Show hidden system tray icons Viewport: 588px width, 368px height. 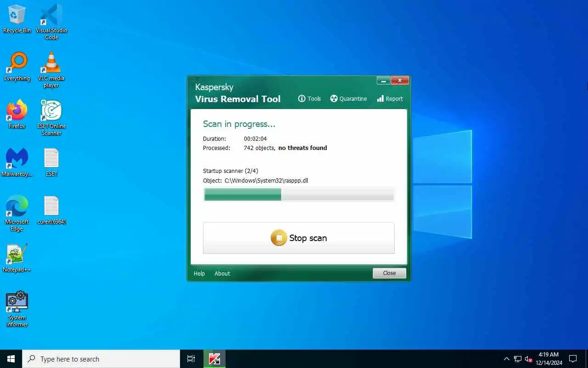pos(507,359)
